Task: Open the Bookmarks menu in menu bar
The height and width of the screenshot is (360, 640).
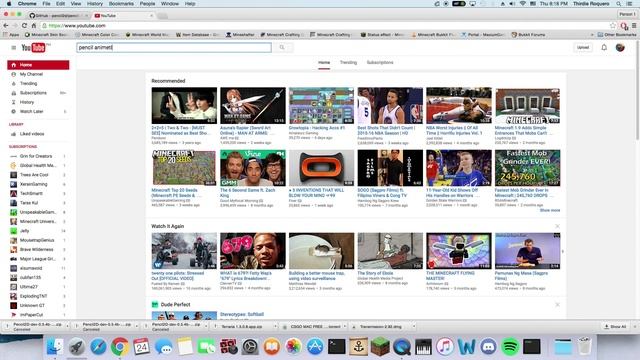Action: click(121, 4)
